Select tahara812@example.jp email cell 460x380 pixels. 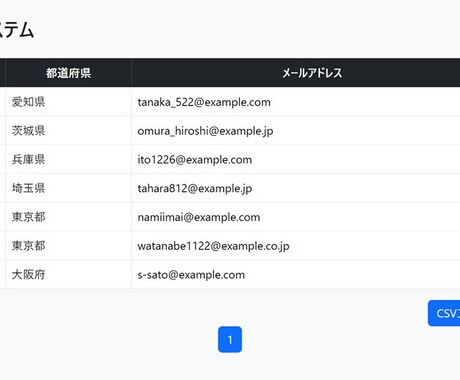point(296,188)
